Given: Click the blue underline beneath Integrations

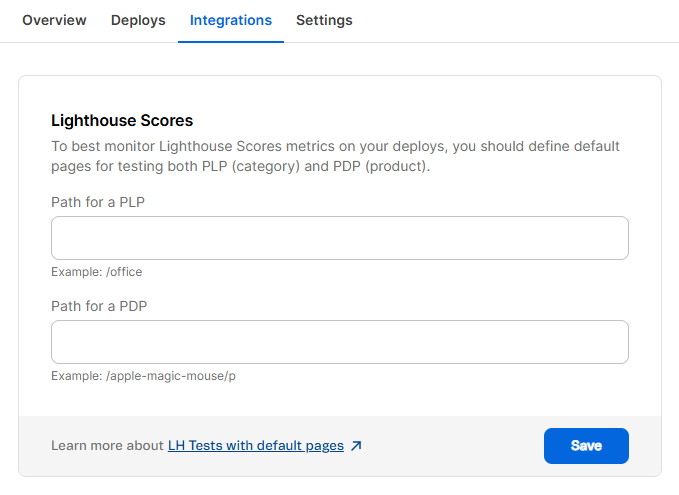Looking at the screenshot, I should (x=230, y=42).
